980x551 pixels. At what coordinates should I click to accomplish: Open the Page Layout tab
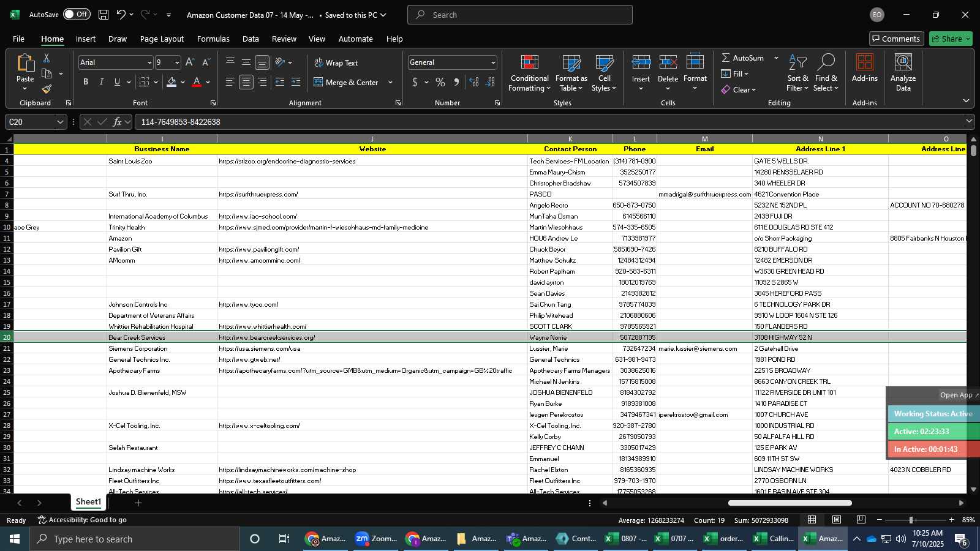(x=162, y=39)
